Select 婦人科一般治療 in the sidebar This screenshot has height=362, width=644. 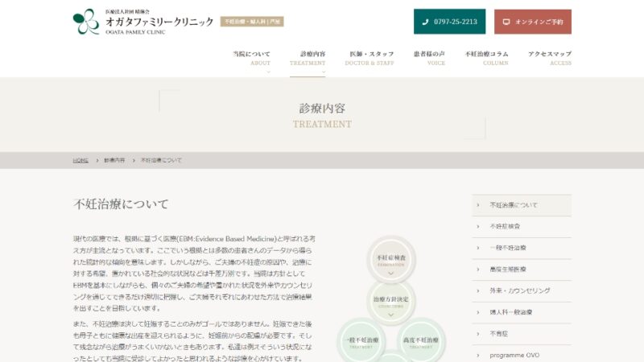[522, 312]
